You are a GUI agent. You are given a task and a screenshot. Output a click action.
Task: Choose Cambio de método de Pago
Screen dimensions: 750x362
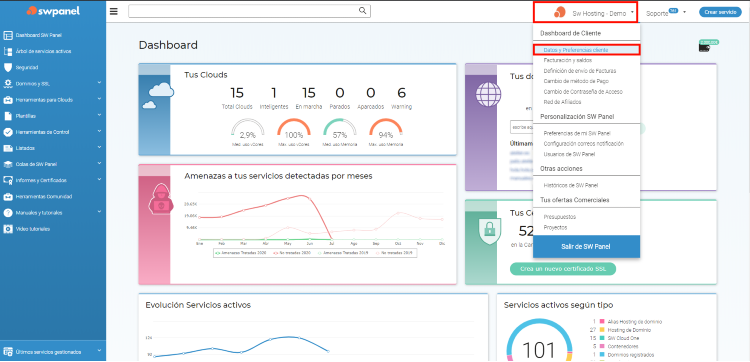pos(576,81)
